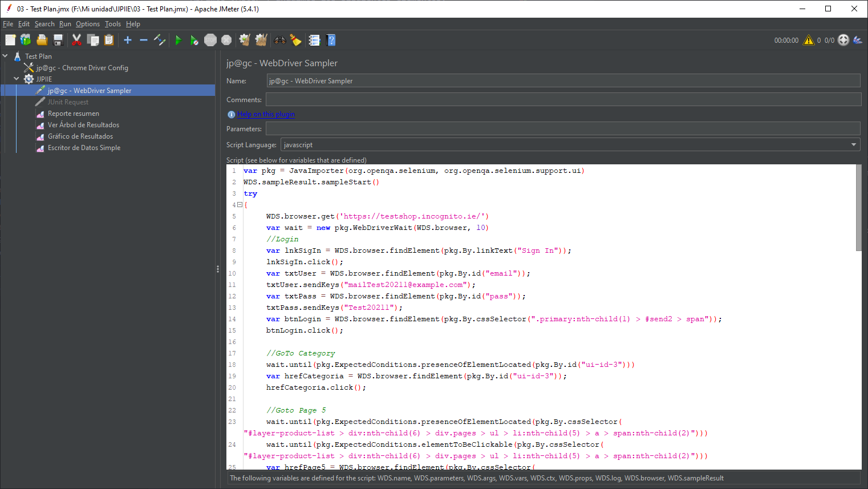Reset search with the broom icon
The image size is (868, 489).
point(295,40)
